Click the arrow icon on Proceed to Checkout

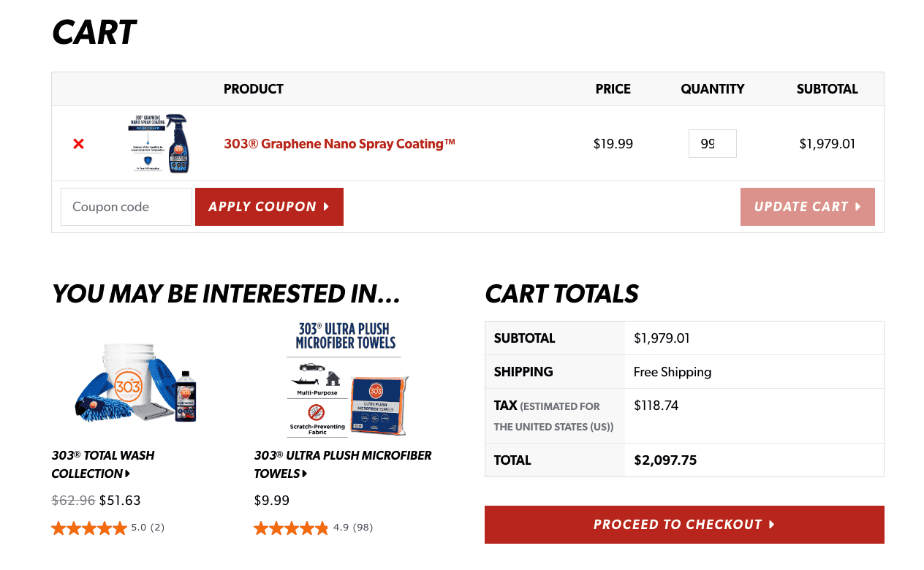pyautogui.click(x=772, y=525)
